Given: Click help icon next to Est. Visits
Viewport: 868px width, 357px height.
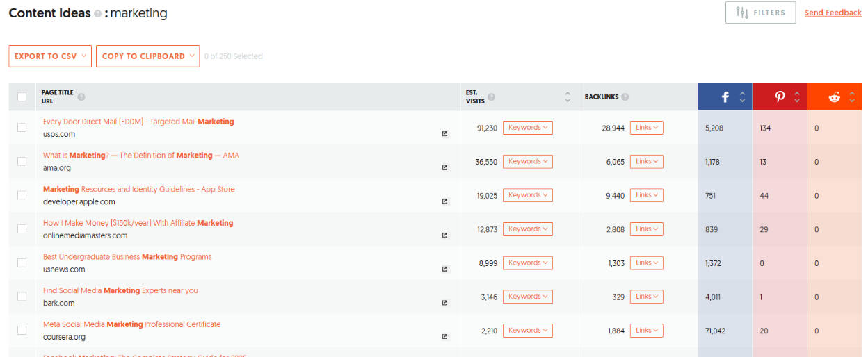Looking at the screenshot, I should [492, 97].
